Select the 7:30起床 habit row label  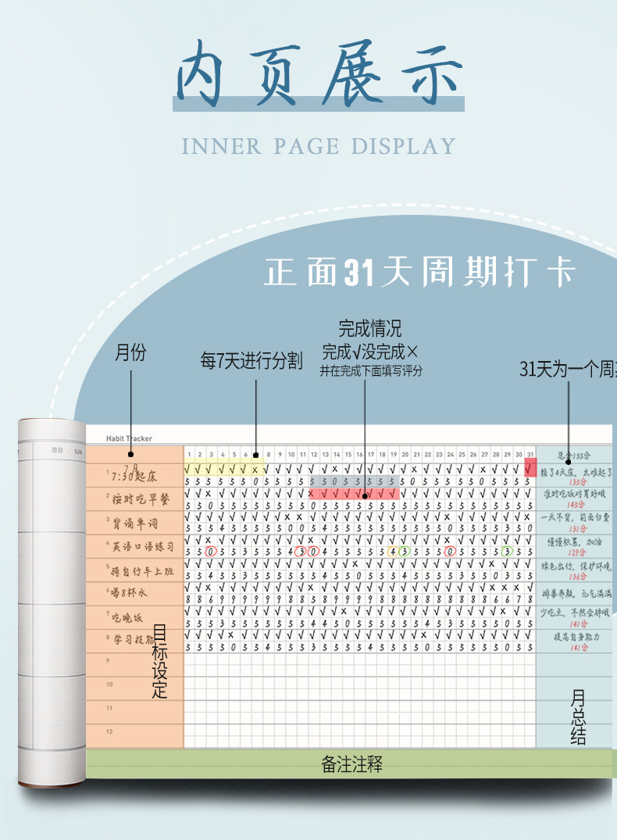[x=134, y=474]
